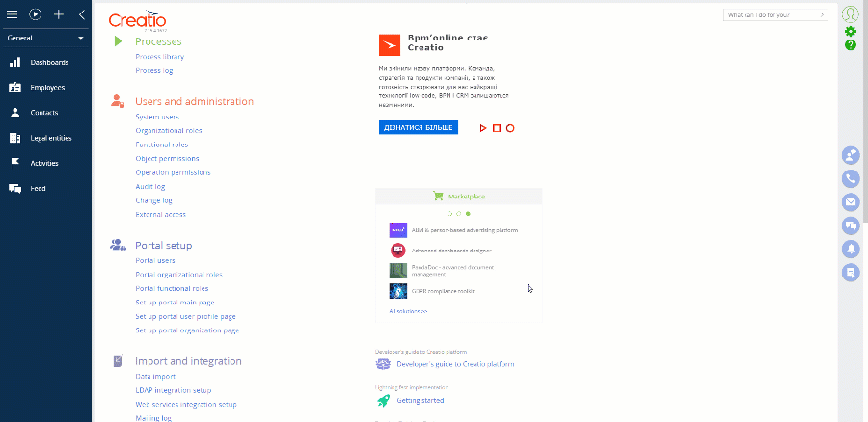The height and width of the screenshot is (422, 868).
Task: Open Feed in the sidebar
Action: click(38, 189)
